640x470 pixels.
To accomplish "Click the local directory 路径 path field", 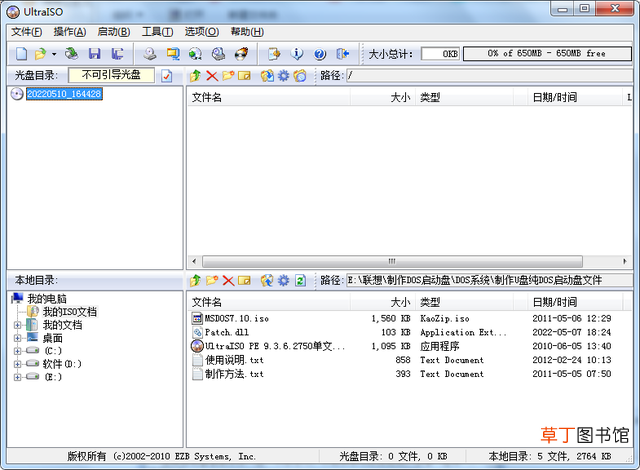I will click(x=490, y=280).
